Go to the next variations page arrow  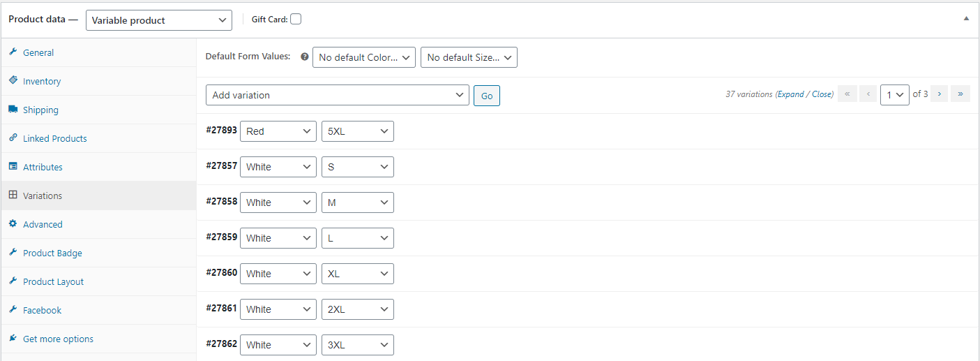[940, 94]
